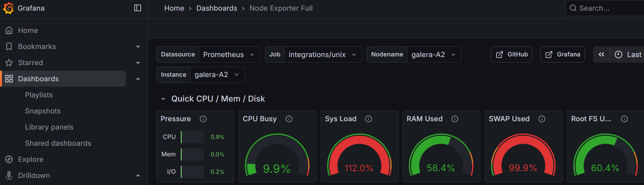Open CPU Busy panel info icon
This screenshot has height=185, width=644.
(289, 119)
